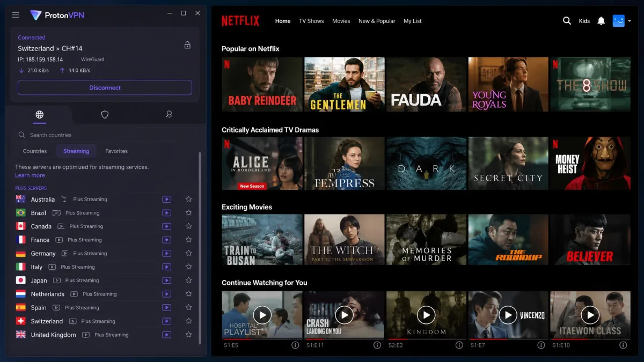644x362 pixels.
Task: Click the Netflix logo
Action: (x=240, y=21)
